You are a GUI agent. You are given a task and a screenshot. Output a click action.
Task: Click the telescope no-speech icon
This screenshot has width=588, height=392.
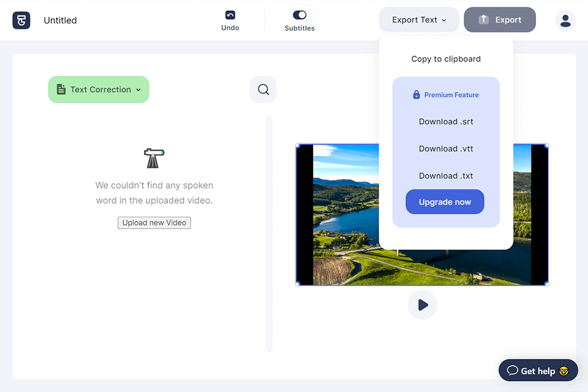click(154, 158)
